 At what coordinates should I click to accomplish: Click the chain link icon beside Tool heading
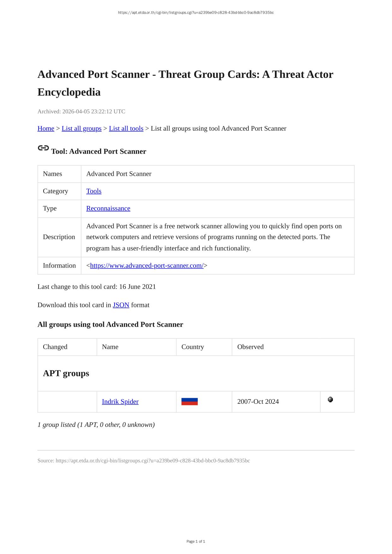(43, 148)
